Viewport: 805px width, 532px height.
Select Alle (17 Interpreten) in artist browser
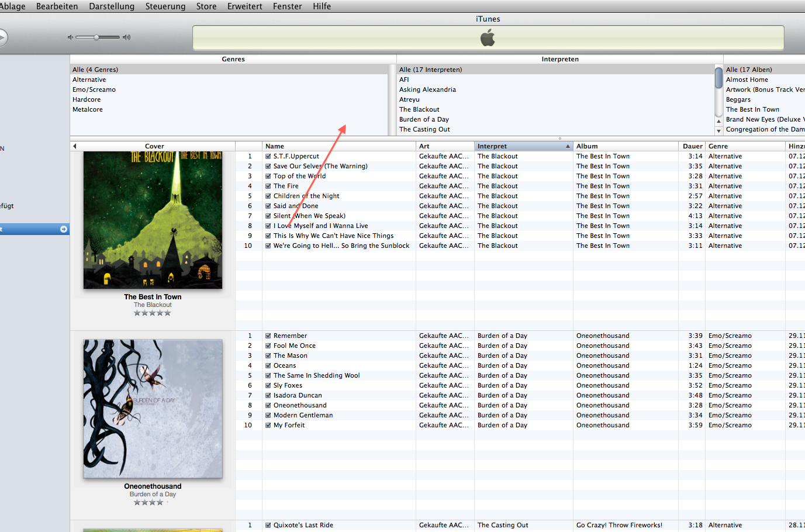pyautogui.click(x=555, y=70)
